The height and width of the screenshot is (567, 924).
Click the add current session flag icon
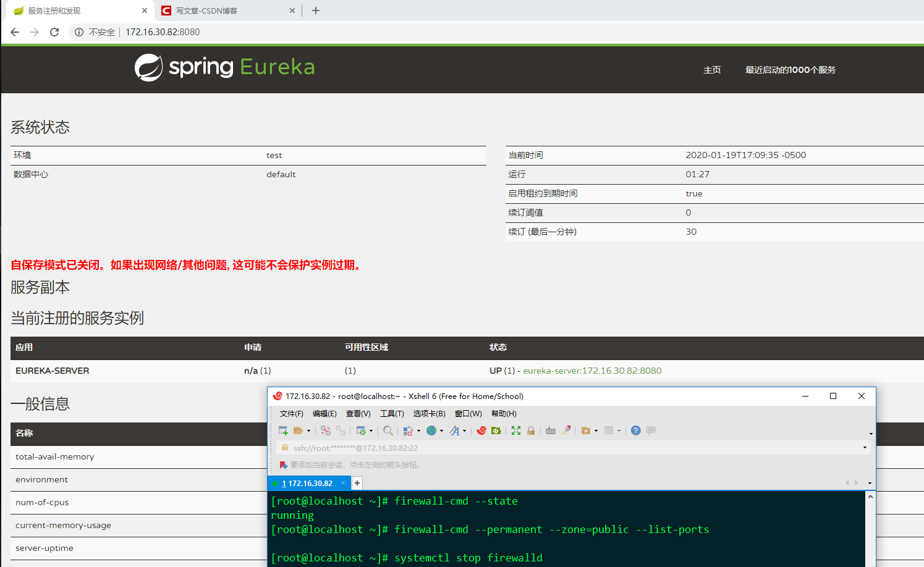coord(284,465)
